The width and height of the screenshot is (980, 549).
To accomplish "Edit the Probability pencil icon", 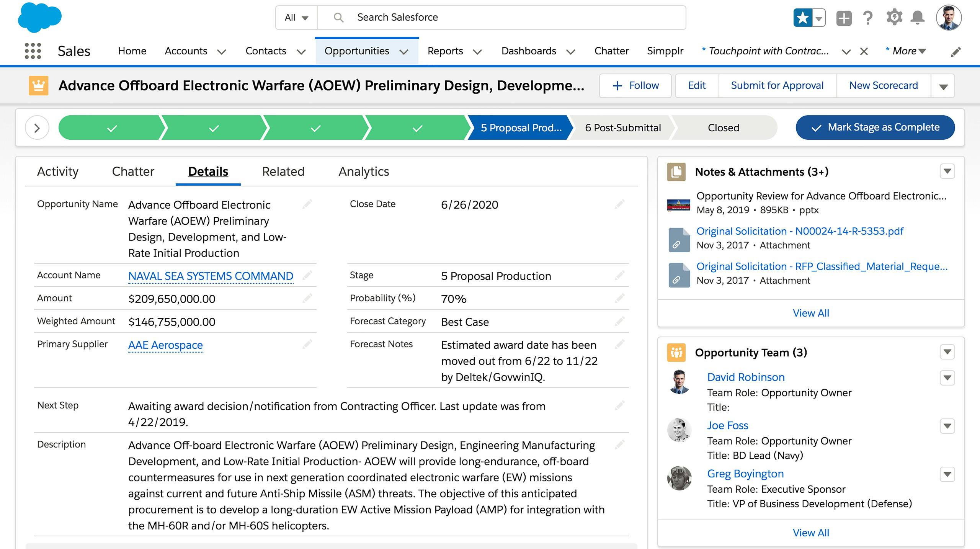I will click(x=620, y=298).
